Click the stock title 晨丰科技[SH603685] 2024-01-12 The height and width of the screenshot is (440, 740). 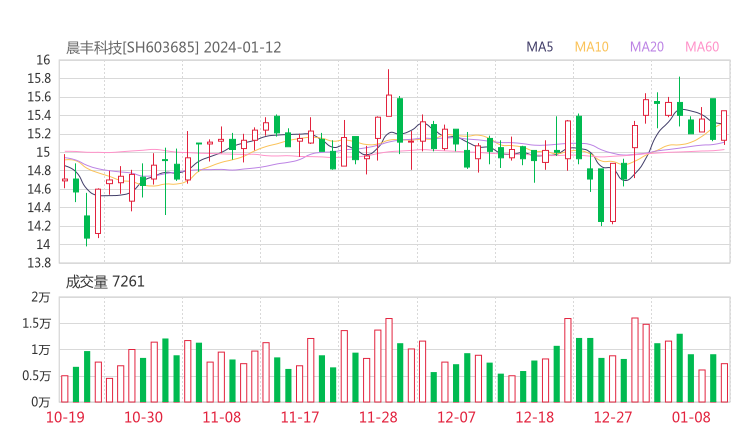click(x=173, y=48)
